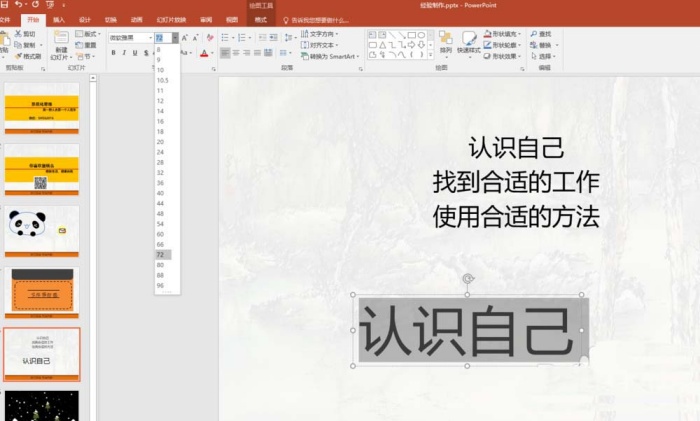Viewport: 700px width, 421px height.
Task: Click the Italic formatting icon
Action: coord(125,53)
